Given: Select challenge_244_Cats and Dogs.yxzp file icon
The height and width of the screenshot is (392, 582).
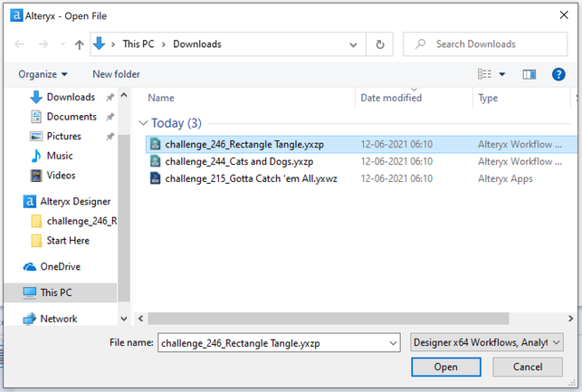Looking at the screenshot, I should [156, 161].
